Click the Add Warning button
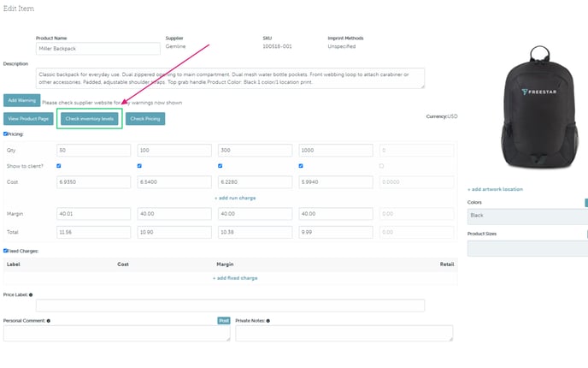Viewport: 588px width, 368px height. point(21,100)
